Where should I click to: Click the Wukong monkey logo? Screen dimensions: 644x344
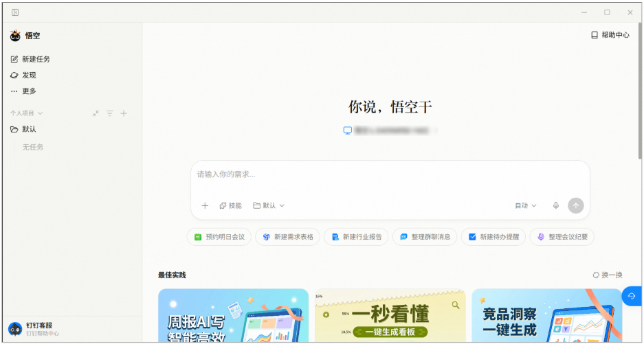[15, 36]
